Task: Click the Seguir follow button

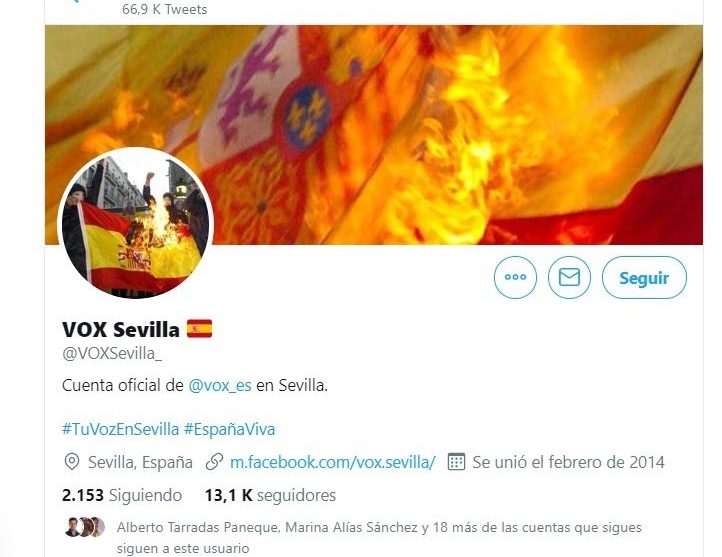Action: (x=644, y=278)
